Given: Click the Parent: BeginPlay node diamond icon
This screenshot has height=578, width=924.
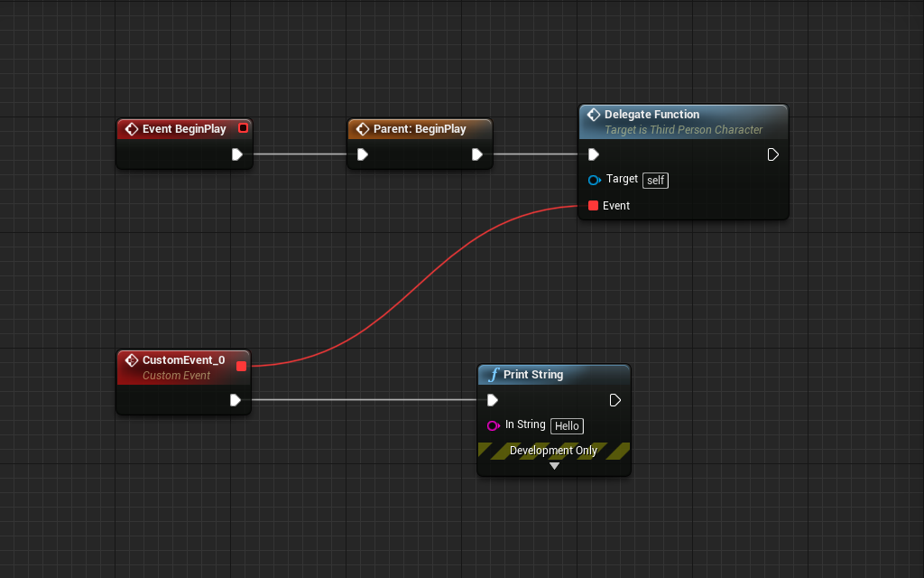Looking at the screenshot, I should point(363,129).
